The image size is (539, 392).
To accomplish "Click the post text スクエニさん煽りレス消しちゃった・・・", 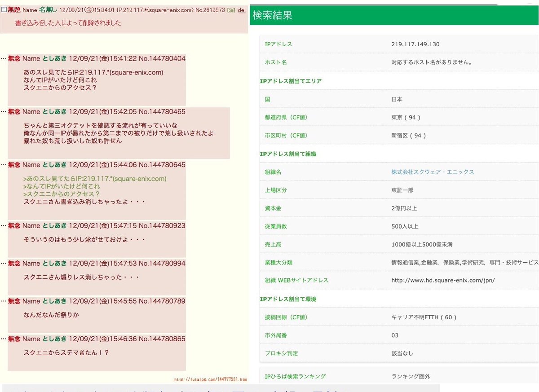I will (81, 277).
